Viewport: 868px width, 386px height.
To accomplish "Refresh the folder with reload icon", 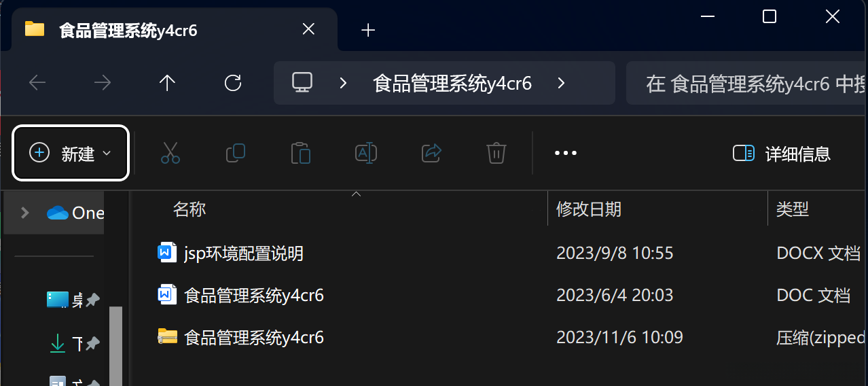I will coord(233,83).
